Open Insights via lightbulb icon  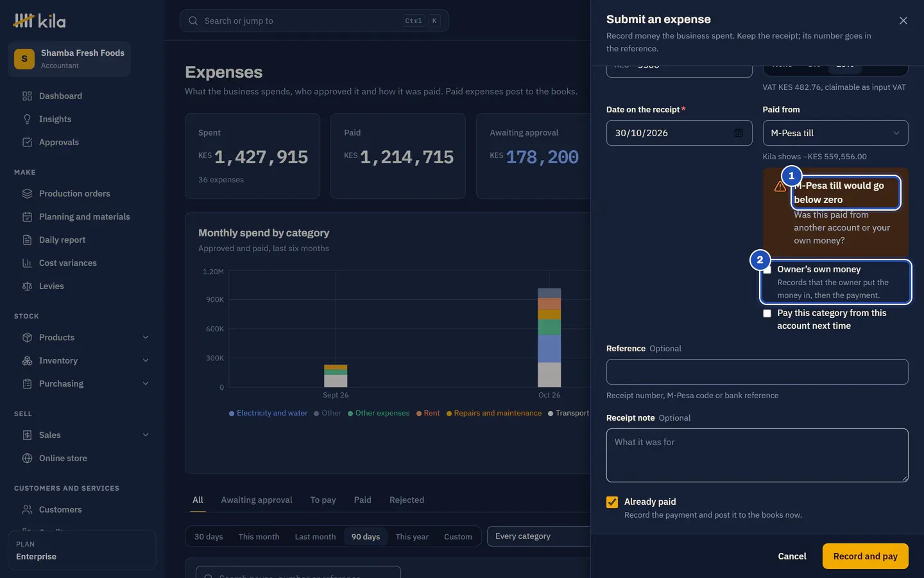[27, 119]
